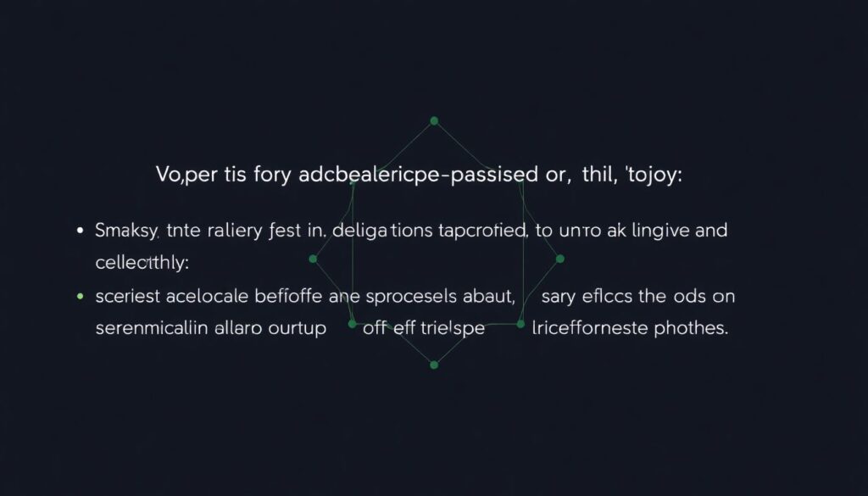Select the leftmost green diagram node
868x496 pixels.
coord(313,259)
